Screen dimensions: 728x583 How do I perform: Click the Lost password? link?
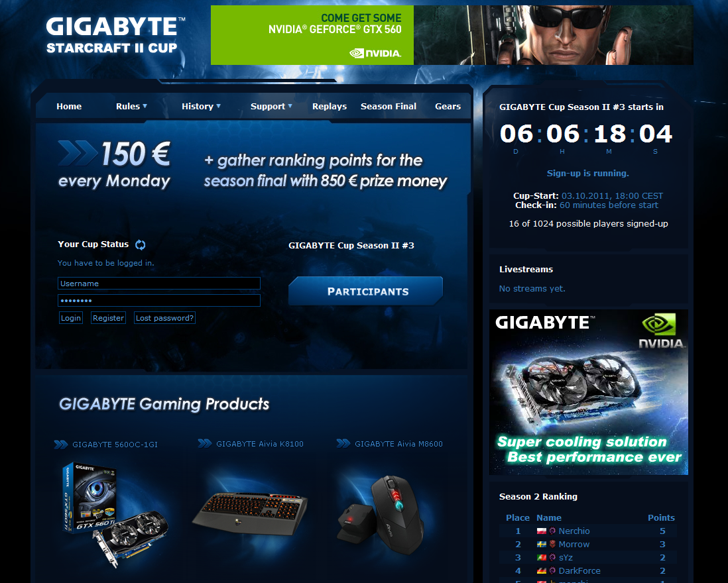click(164, 318)
